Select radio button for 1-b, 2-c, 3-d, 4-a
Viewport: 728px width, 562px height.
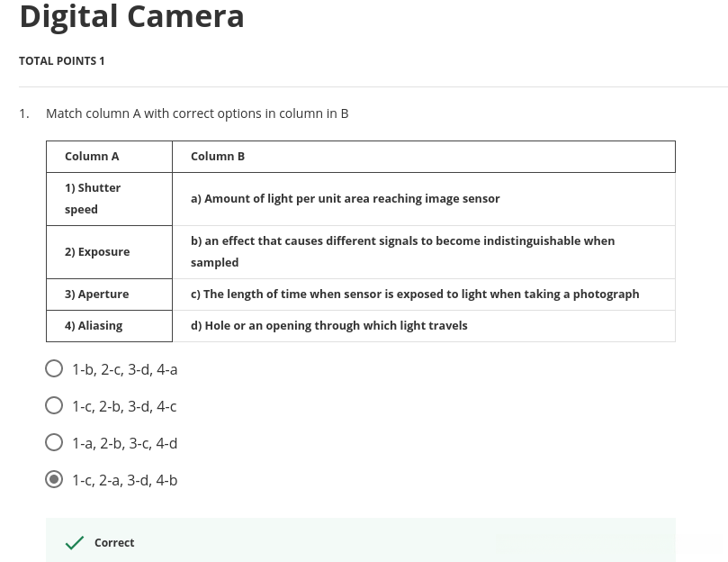[54, 369]
